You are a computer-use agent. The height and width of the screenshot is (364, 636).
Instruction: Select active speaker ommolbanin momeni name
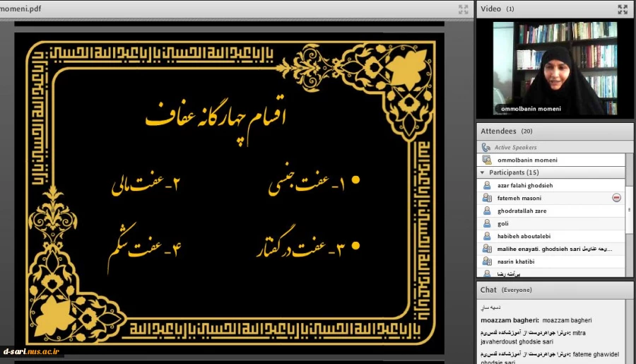click(527, 160)
